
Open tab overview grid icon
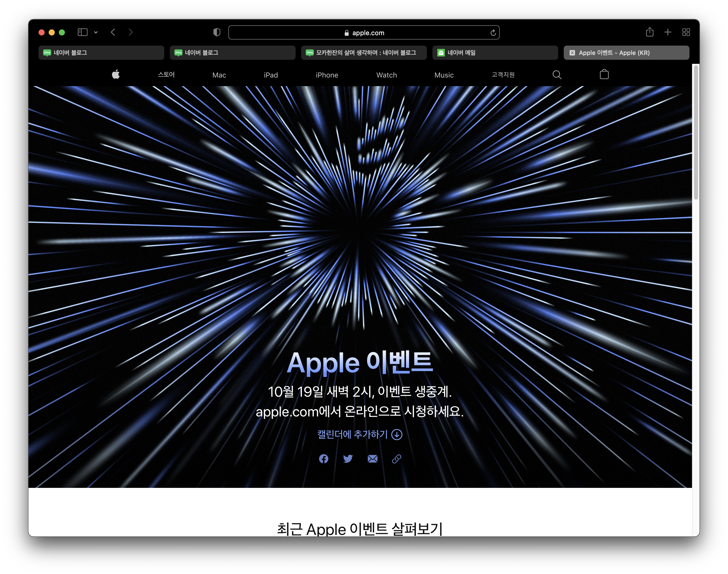coord(686,32)
